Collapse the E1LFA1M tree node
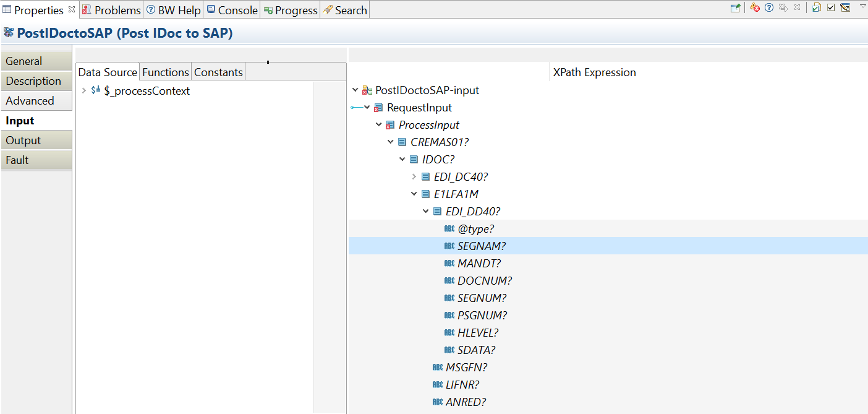The height and width of the screenshot is (414, 868). click(414, 194)
